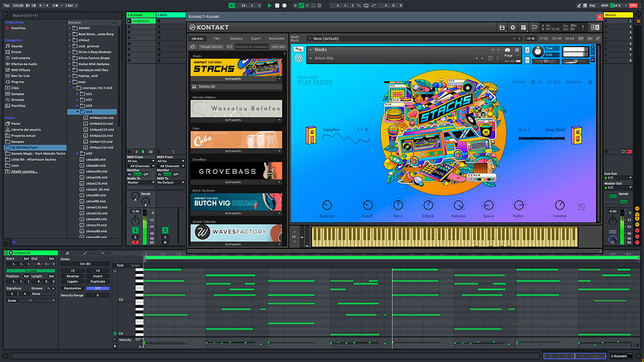The height and width of the screenshot is (362, 644).
Task: Click Manage Libraries button in Kontakt
Action: coord(211,47)
